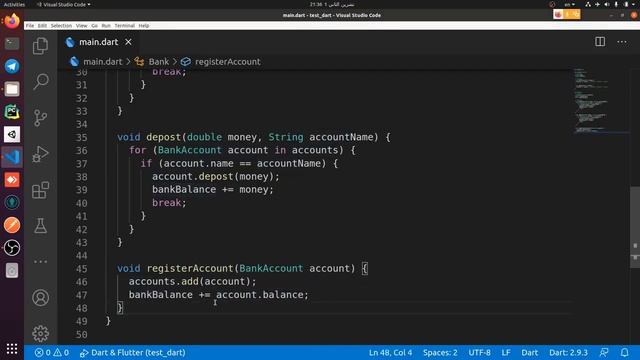Open the Run menu
The image size is (640, 360).
tap(106, 25)
